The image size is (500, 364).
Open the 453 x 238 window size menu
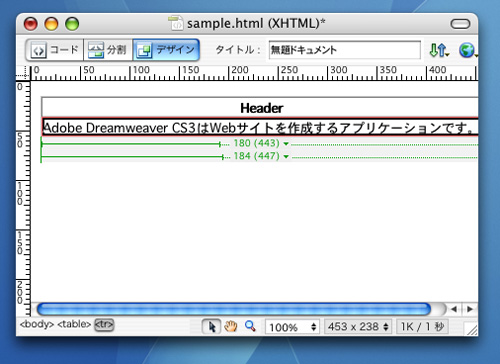(358, 327)
